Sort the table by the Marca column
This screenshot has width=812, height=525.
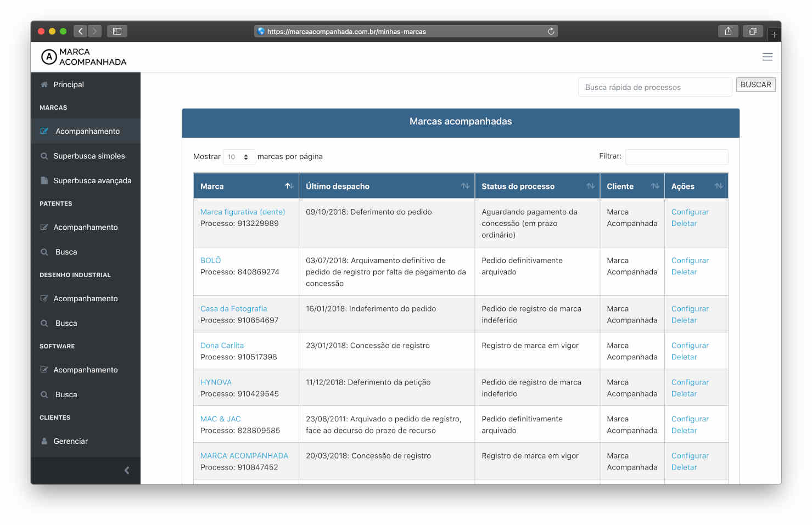click(246, 186)
